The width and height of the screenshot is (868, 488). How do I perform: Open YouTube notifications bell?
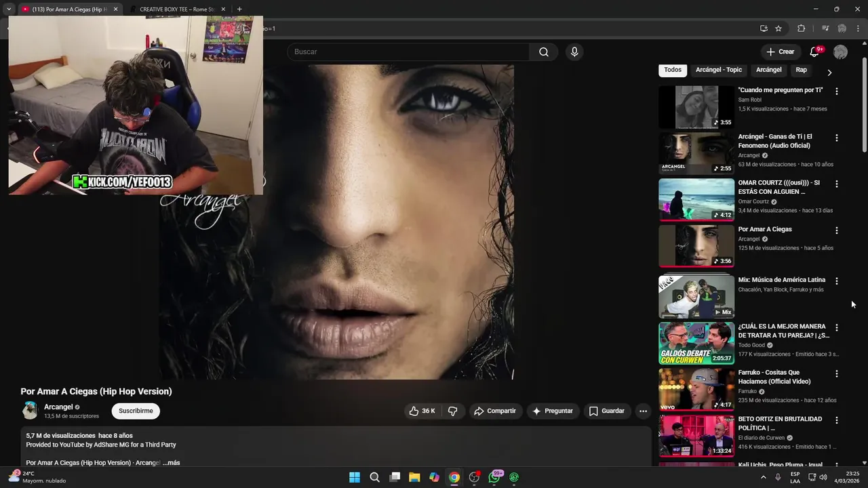(x=815, y=52)
